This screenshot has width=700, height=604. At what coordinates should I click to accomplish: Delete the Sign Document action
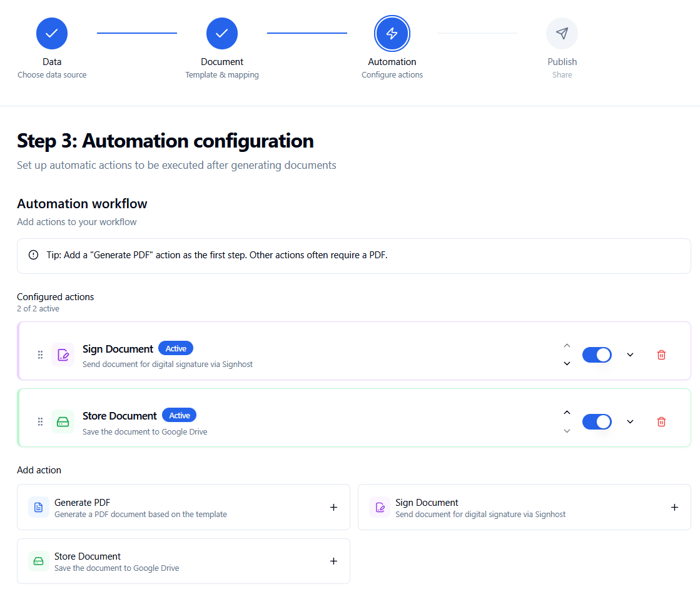pos(661,355)
